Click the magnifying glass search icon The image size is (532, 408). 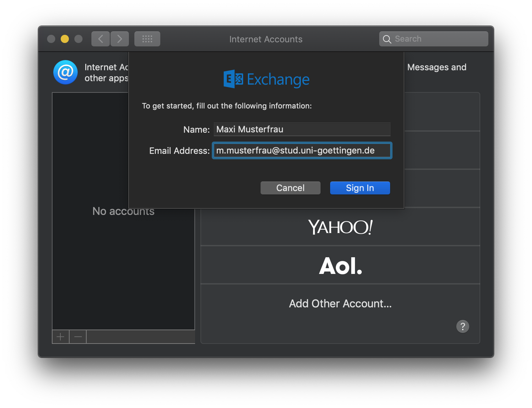pos(387,39)
